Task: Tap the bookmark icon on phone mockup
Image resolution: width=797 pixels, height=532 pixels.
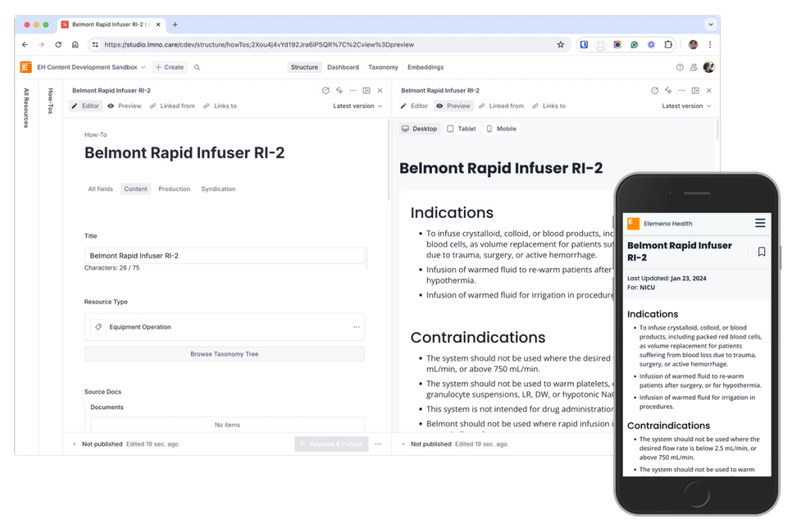Action: [761, 251]
